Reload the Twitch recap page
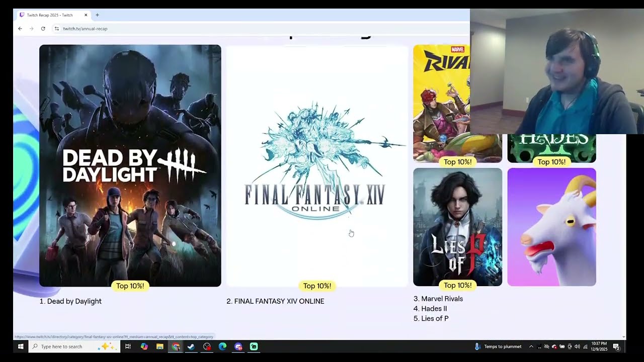The height and width of the screenshot is (362, 644). point(43,29)
